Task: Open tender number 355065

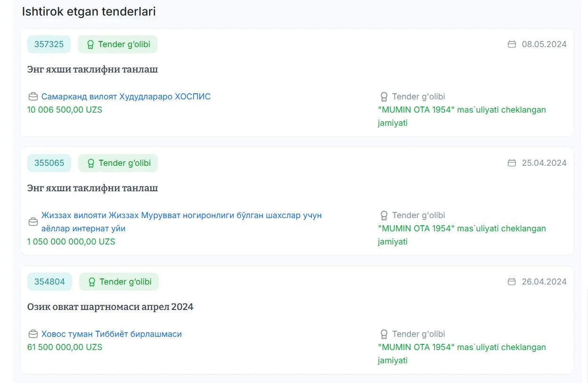Action: point(49,163)
